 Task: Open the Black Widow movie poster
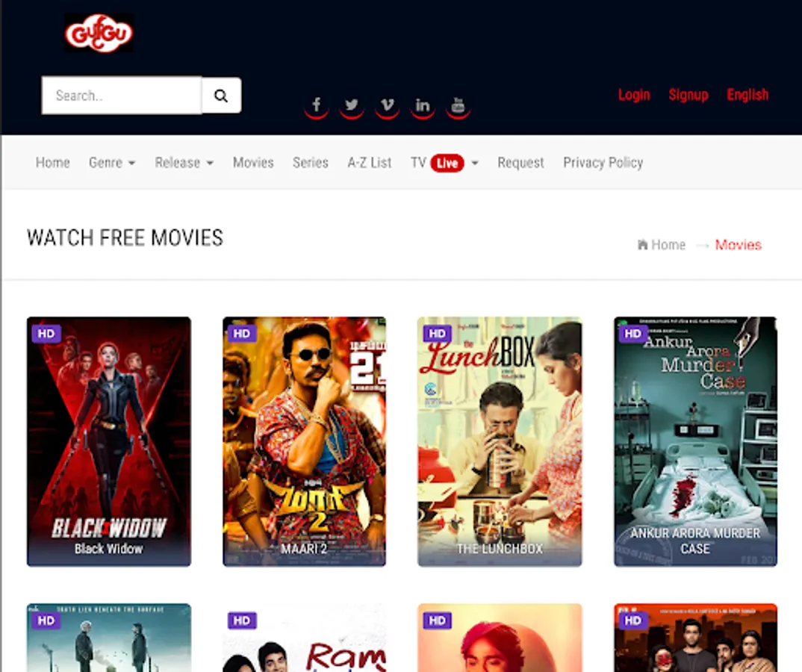pos(109,441)
